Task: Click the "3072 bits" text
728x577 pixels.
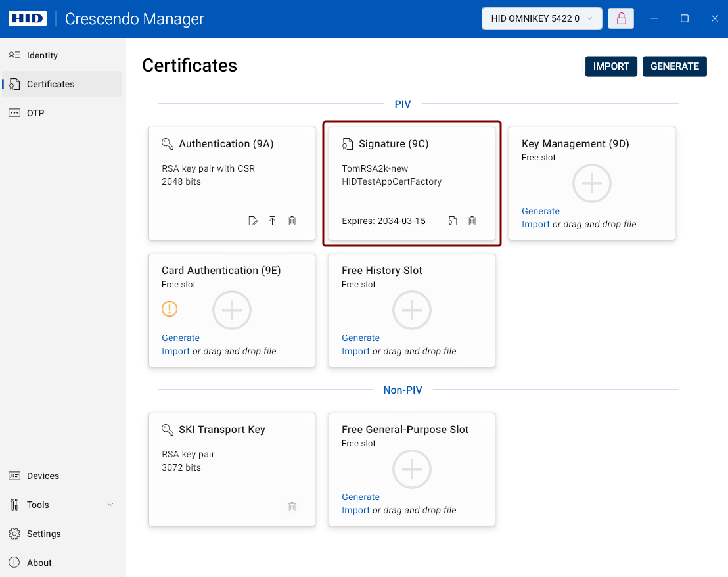Action: [181, 467]
